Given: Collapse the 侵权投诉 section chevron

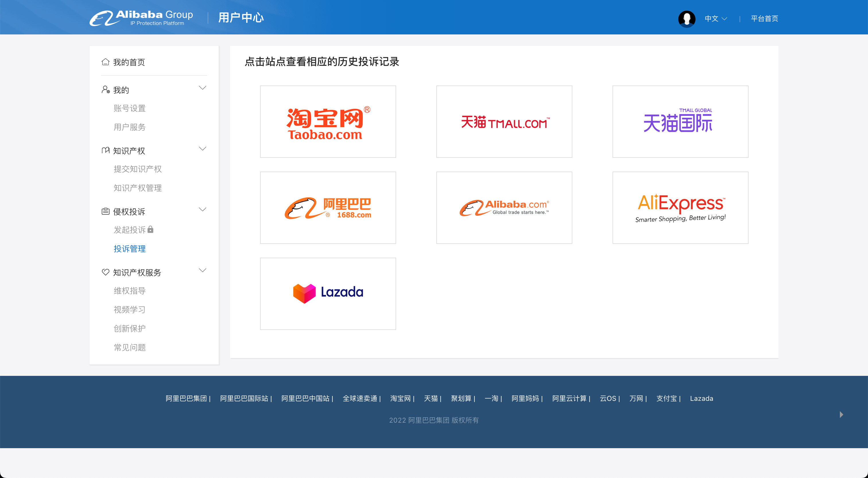Looking at the screenshot, I should click(x=203, y=209).
